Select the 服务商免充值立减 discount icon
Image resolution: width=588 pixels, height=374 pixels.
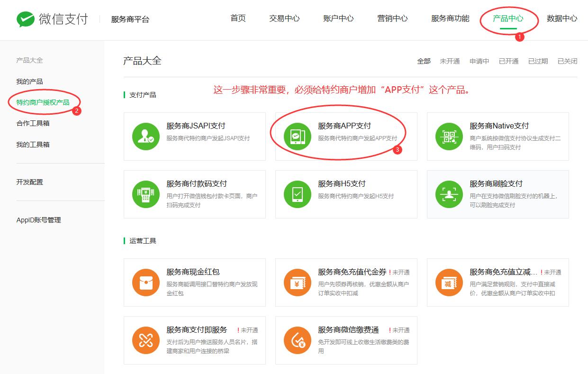pyautogui.click(x=449, y=282)
